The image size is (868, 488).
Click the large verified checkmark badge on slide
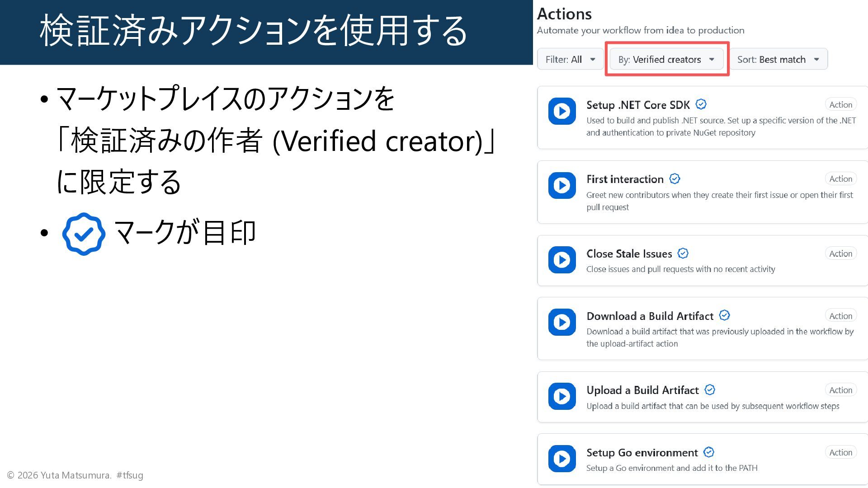(84, 234)
